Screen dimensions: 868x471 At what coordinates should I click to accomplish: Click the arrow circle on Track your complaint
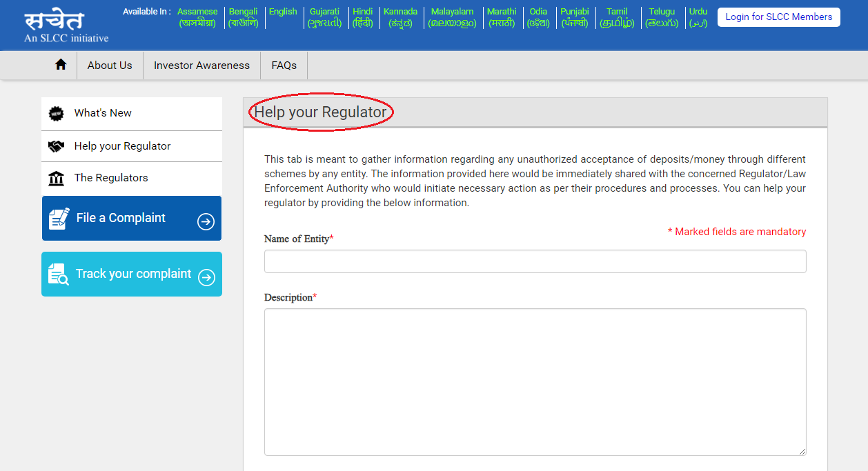[x=206, y=277]
